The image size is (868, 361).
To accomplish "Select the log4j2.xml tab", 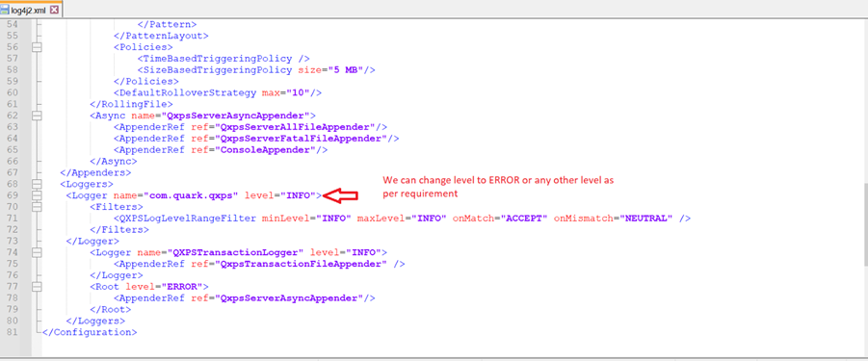I will tap(31, 10).
